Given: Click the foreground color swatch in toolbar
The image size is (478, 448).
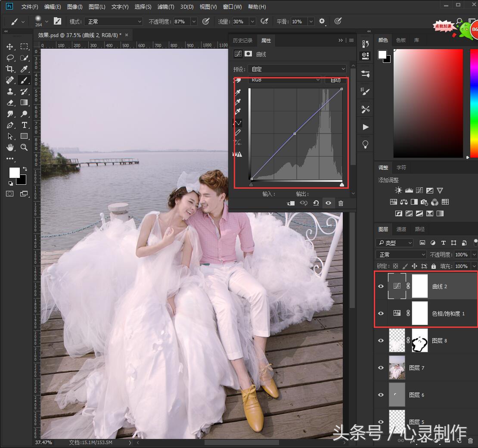Looking at the screenshot, I should [x=14, y=173].
